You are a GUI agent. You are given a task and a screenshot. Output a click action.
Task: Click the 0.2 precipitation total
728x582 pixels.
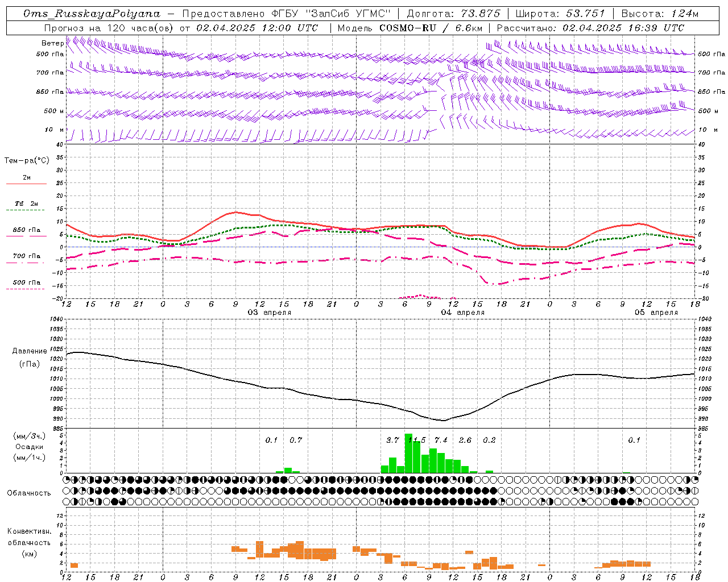coord(489,440)
